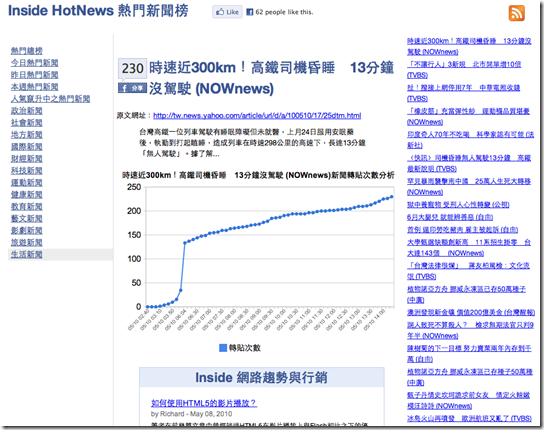Open 澳洲發現新金礦 價值200億美金 link
Viewport: 544px width, 430px height.
(471, 312)
